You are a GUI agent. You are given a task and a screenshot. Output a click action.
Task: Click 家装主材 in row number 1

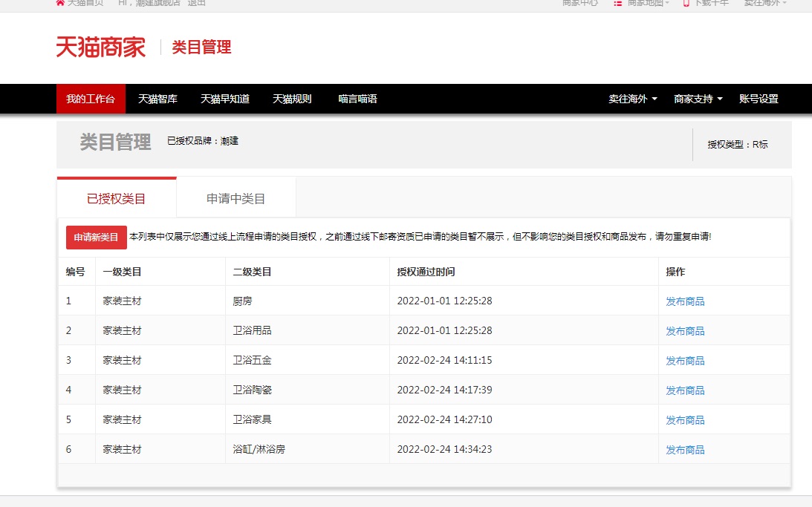[x=123, y=301]
